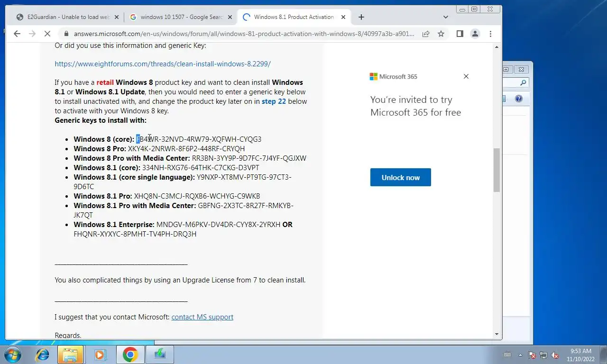Open Chrome profile avatar menu
The image size is (607, 364).
pos(475,34)
